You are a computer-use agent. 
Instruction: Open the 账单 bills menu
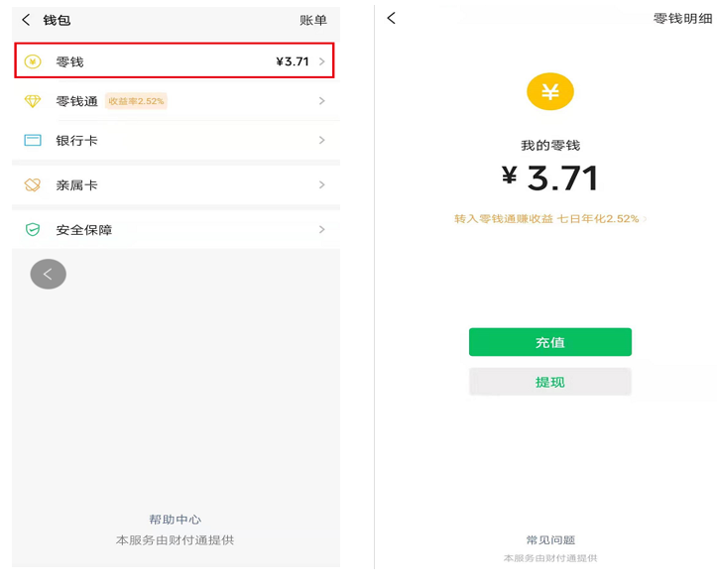click(313, 20)
